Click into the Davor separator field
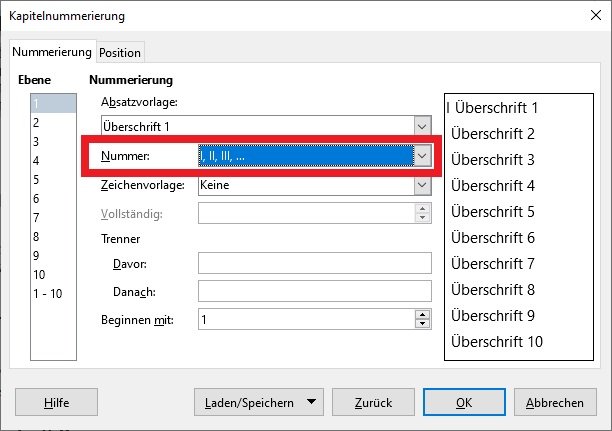 pyautogui.click(x=314, y=263)
